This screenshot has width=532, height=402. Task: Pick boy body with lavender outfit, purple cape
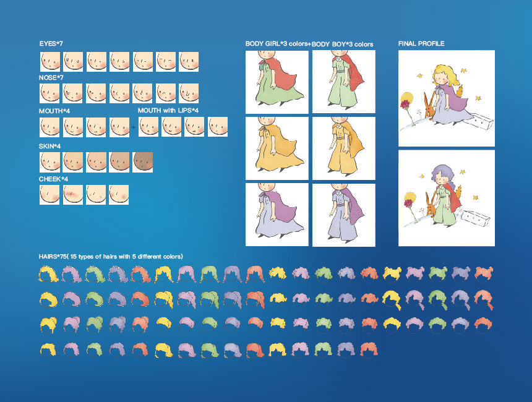(x=344, y=215)
